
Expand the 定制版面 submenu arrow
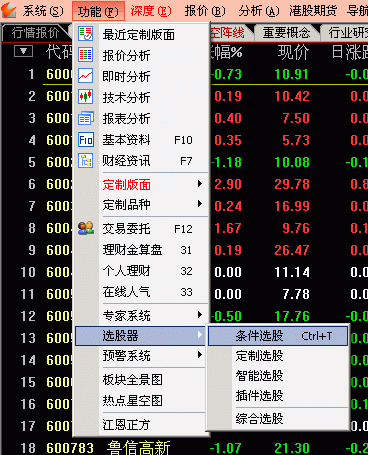(199, 184)
